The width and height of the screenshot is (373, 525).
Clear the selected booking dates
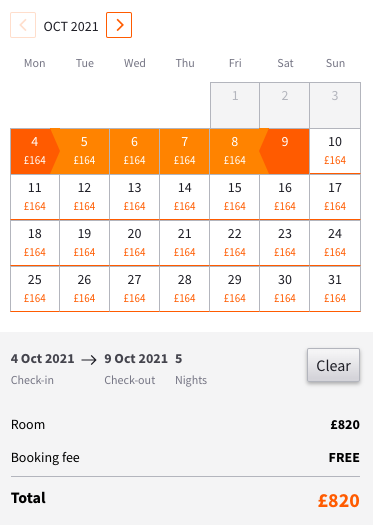tap(333, 365)
